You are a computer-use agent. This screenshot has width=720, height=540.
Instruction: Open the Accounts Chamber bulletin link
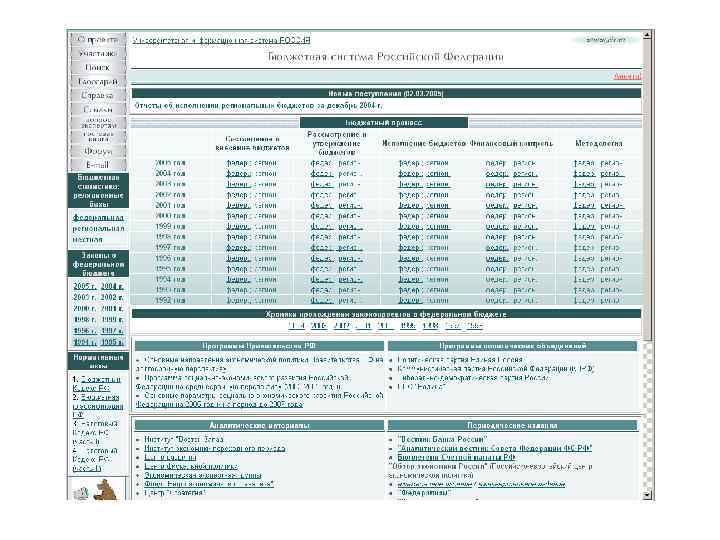click(x=456, y=457)
